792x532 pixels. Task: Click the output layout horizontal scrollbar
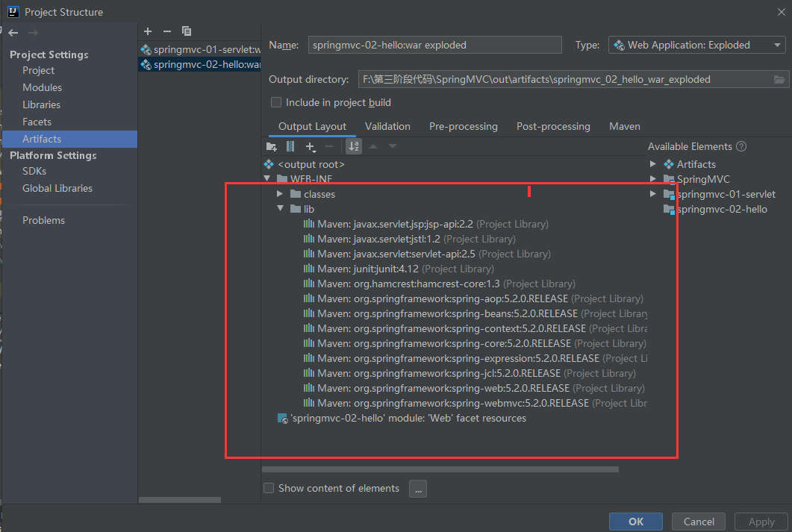[x=440, y=469]
